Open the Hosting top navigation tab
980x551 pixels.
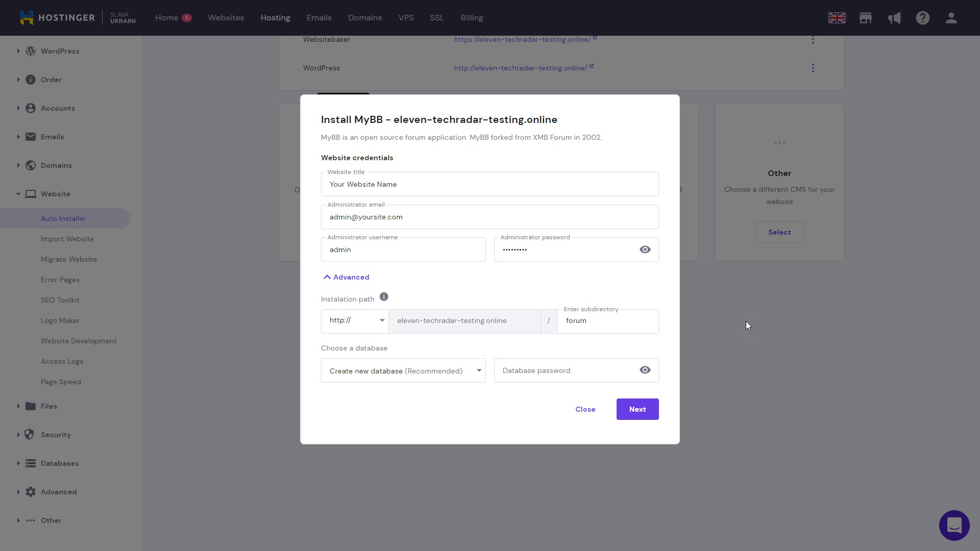(x=275, y=18)
